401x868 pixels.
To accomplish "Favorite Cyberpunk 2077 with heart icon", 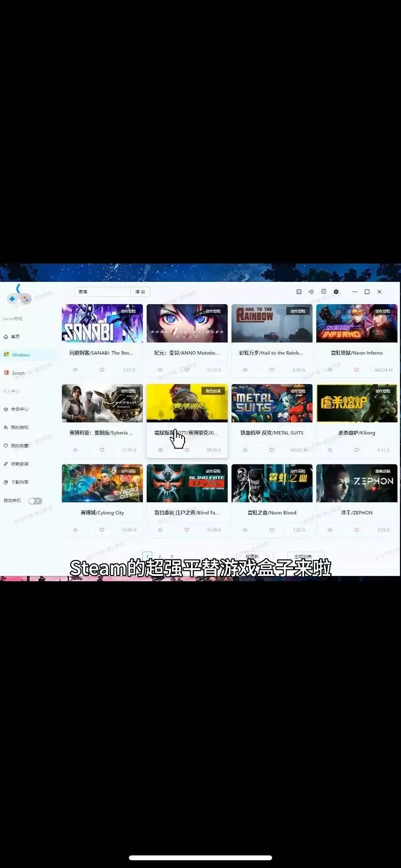I will pyautogui.click(x=187, y=450).
